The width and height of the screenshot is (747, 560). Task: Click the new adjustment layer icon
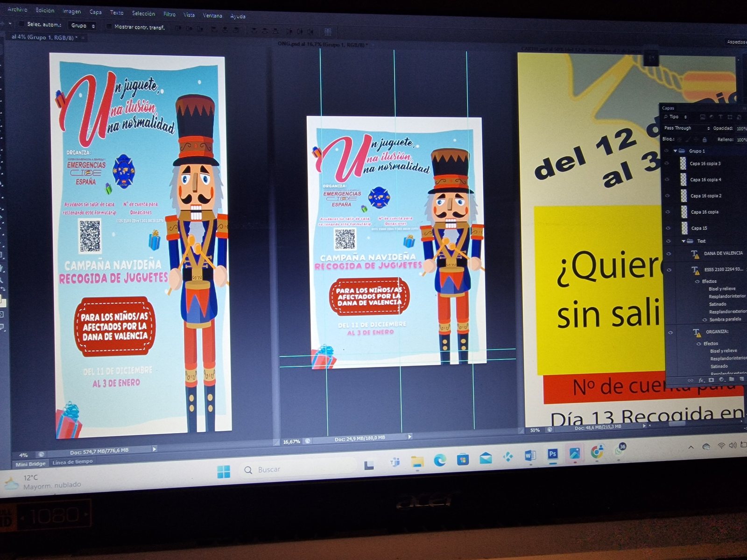pyautogui.click(x=721, y=379)
